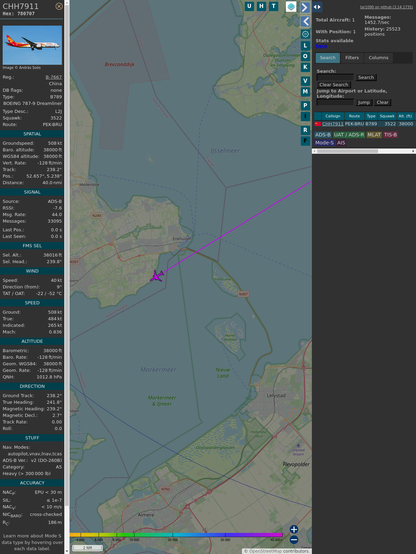416x554 pixels.
Task: Toggle the TIS-B source filter
Action: coord(390,135)
